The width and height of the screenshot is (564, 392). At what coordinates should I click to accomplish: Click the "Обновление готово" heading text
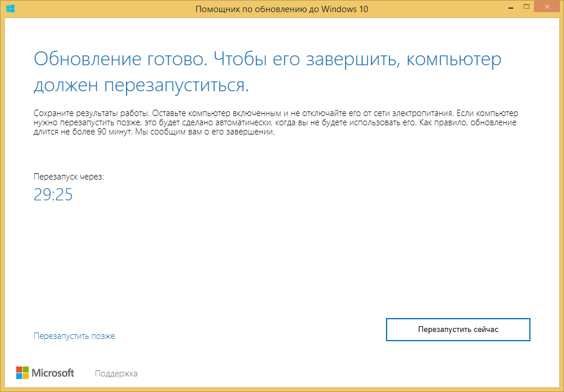tap(120, 59)
